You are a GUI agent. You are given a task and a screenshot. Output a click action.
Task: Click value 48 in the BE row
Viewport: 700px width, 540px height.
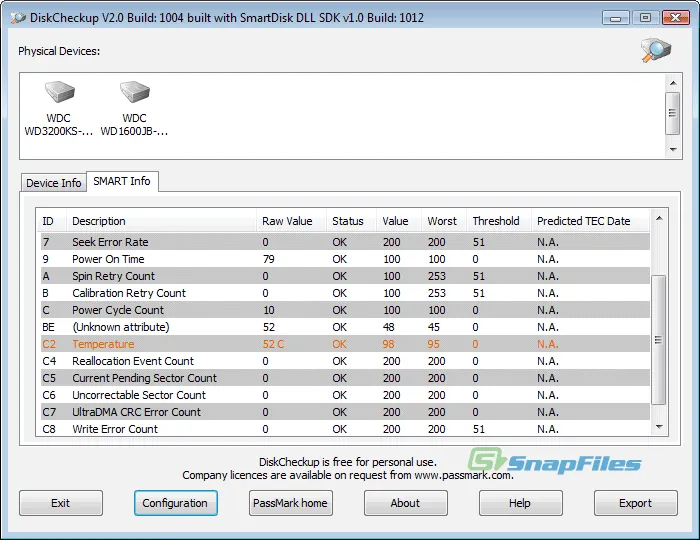[388, 327]
